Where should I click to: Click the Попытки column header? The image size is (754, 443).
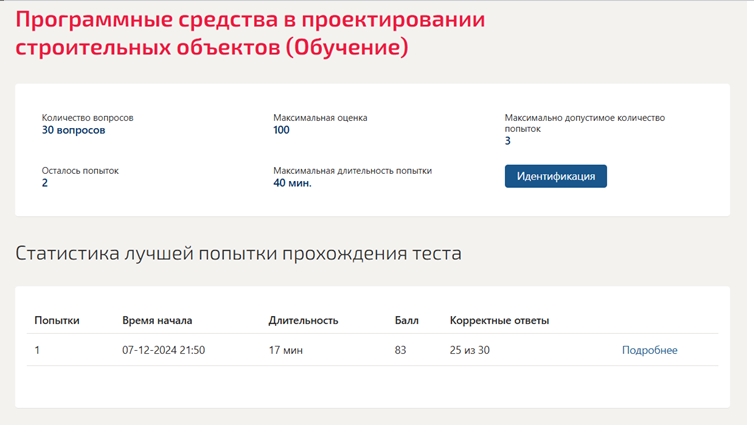click(x=57, y=320)
